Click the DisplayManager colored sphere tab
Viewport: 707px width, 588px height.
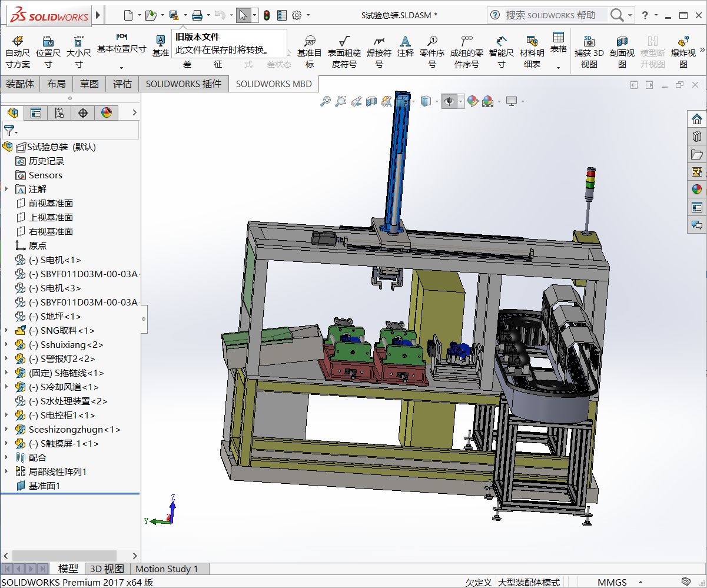point(106,113)
